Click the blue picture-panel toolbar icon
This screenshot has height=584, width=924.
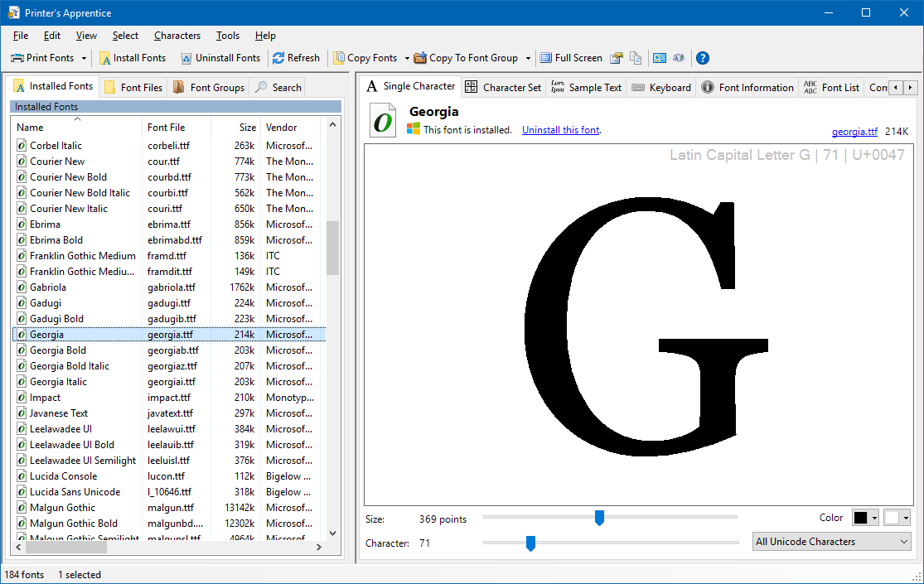pyautogui.click(x=660, y=58)
